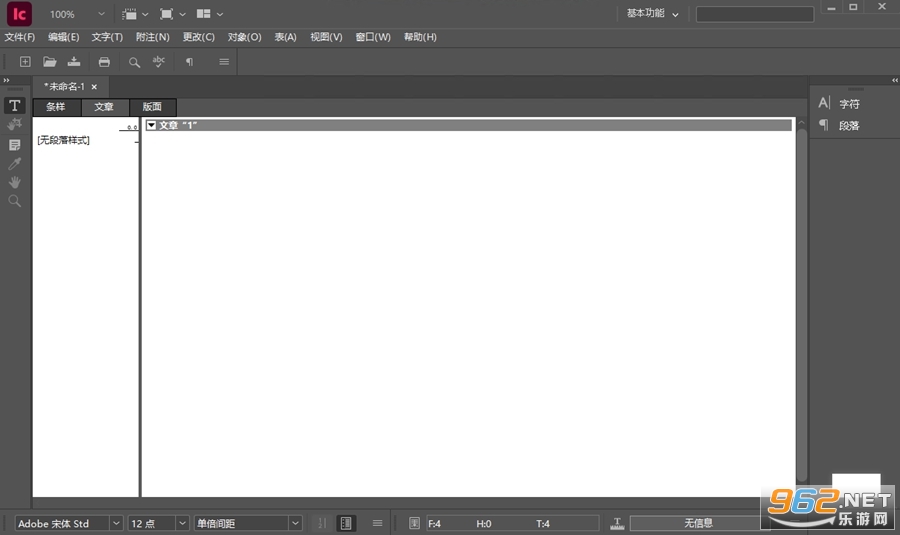The height and width of the screenshot is (535, 900).
Task: Click the status bar hamburger menu icon
Action: coord(377,523)
